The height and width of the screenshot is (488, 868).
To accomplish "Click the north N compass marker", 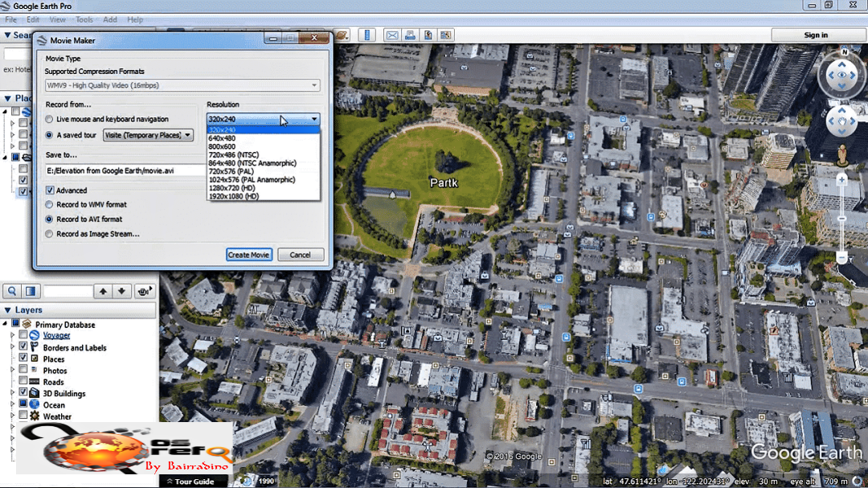I will pyautogui.click(x=844, y=52).
